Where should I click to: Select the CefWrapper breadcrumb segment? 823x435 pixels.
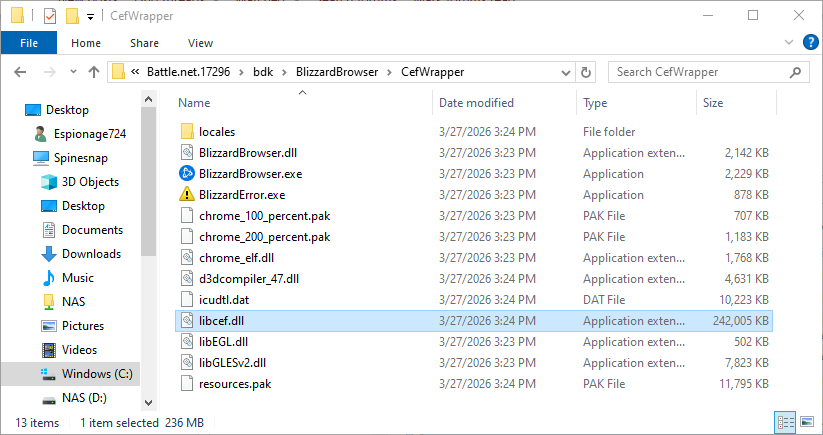[x=432, y=72]
